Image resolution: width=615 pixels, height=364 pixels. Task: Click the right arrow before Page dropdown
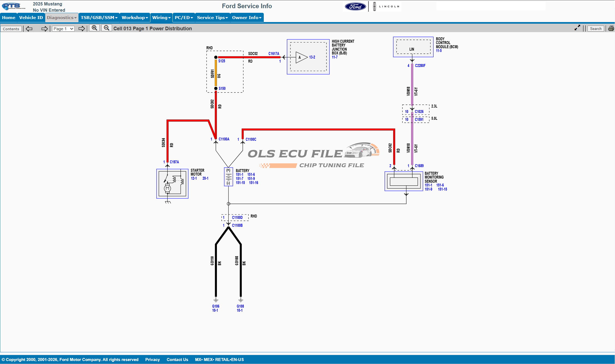click(44, 29)
